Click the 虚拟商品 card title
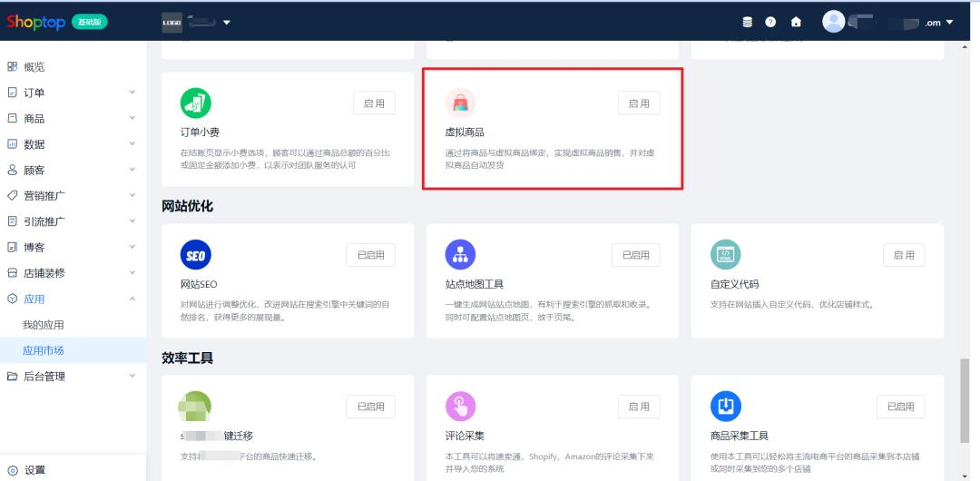This screenshot has width=980, height=481. (x=465, y=133)
